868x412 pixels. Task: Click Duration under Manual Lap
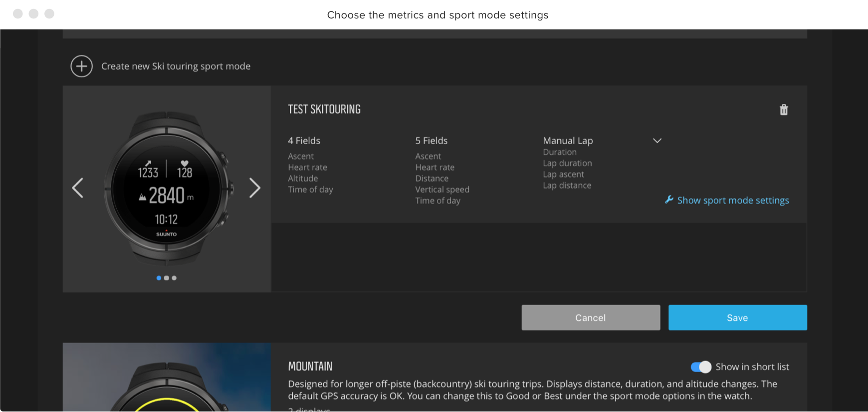pyautogui.click(x=560, y=152)
